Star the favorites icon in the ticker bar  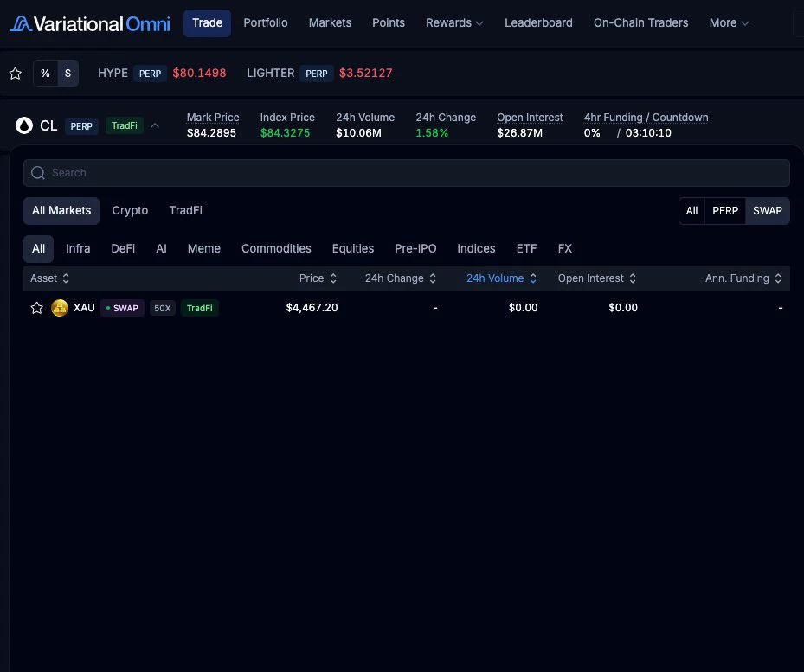(x=16, y=74)
